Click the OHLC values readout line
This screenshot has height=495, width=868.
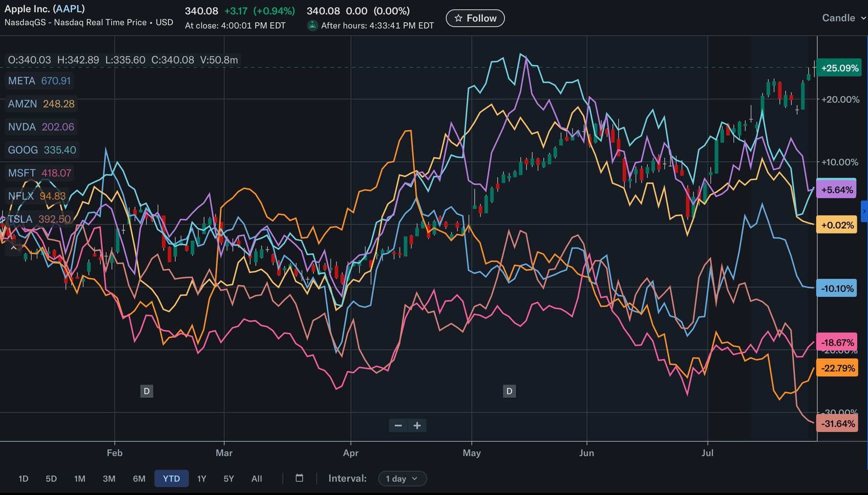click(x=123, y=60)
